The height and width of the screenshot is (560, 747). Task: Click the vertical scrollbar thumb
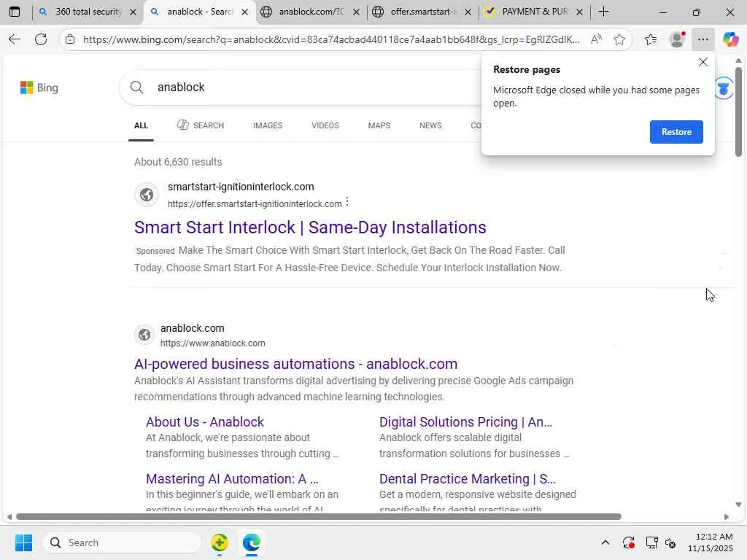pos(738,112)
